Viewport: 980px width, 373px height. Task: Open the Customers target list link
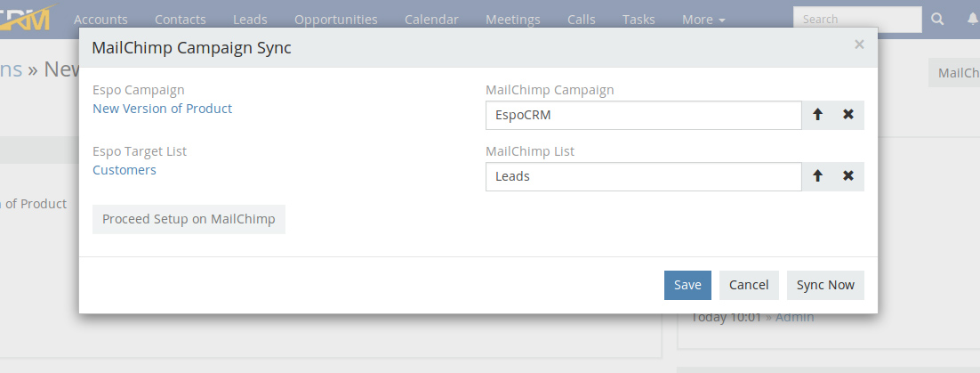(x=125, y=170)
